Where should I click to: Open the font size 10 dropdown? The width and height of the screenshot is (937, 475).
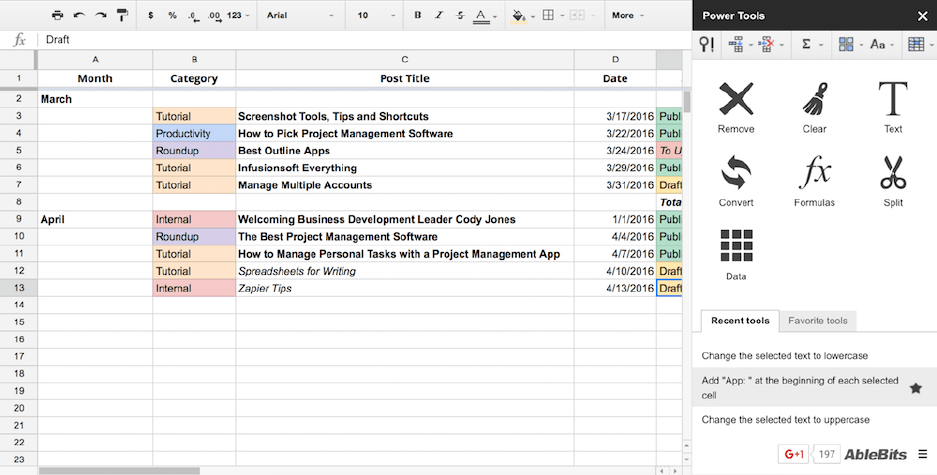376,16
